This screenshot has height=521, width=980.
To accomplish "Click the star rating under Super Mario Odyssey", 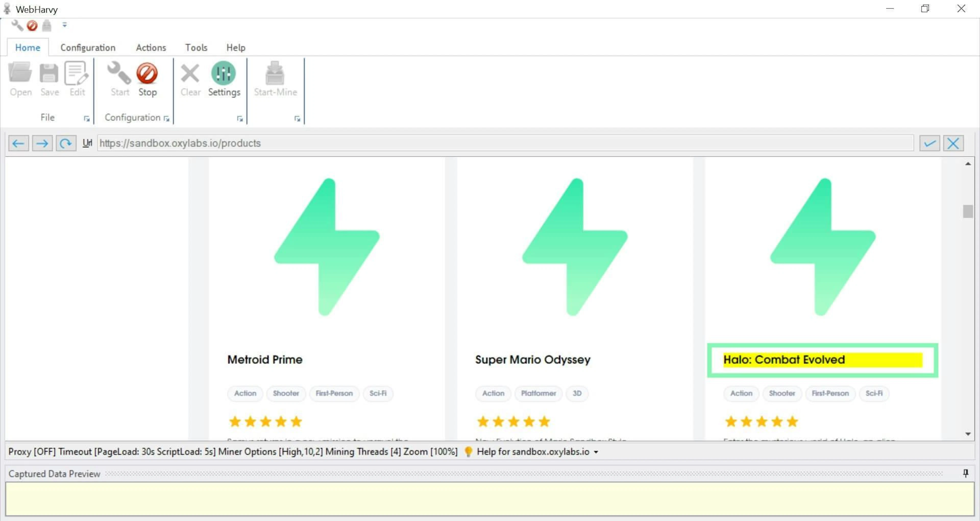I will point(513,422).
